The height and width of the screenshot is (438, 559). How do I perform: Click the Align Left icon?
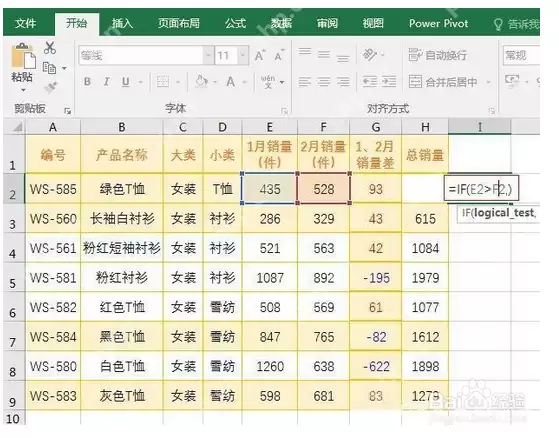[305, 82]
